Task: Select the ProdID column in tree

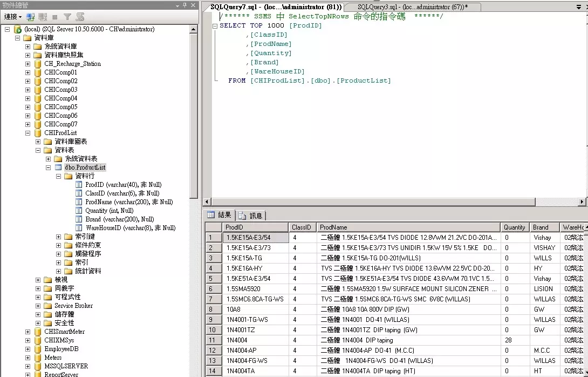Action: [123, 185]
